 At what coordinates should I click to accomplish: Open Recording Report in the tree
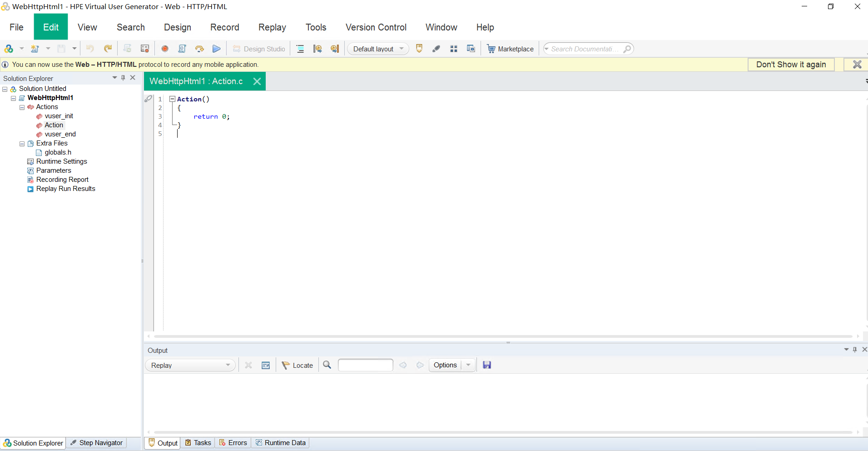(x=62, y=180)
